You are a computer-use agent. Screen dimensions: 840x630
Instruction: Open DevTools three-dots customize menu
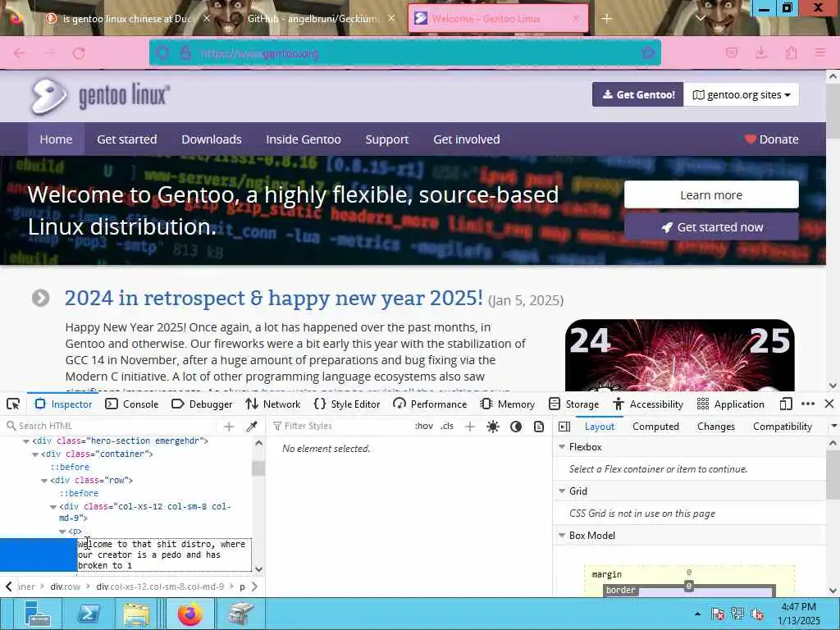click(x=808, y=404)
